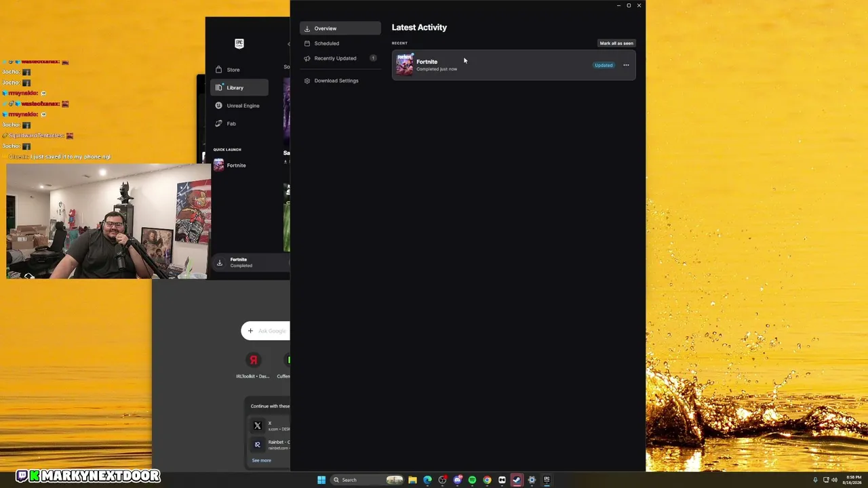The width and height of the screenshot is (868, 488).
Task: Click the Fab icon in the launcher sidebar
Action: 218,123
